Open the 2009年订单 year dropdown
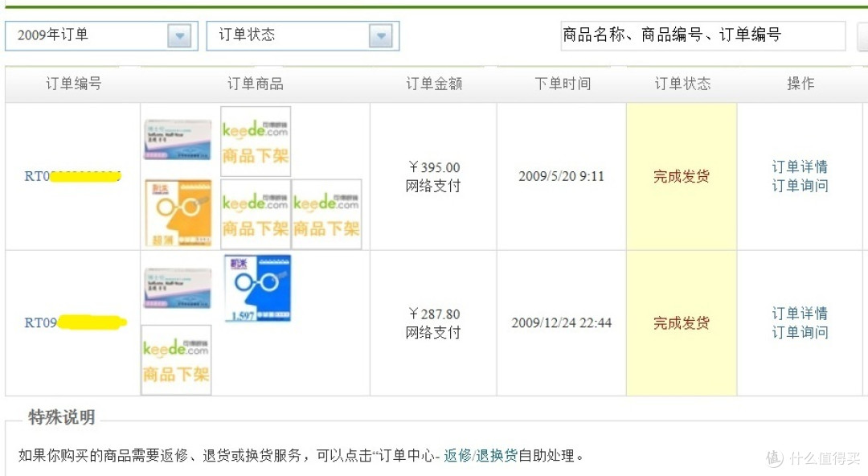Viewport: 868px width, 476px height. point(101,36)
